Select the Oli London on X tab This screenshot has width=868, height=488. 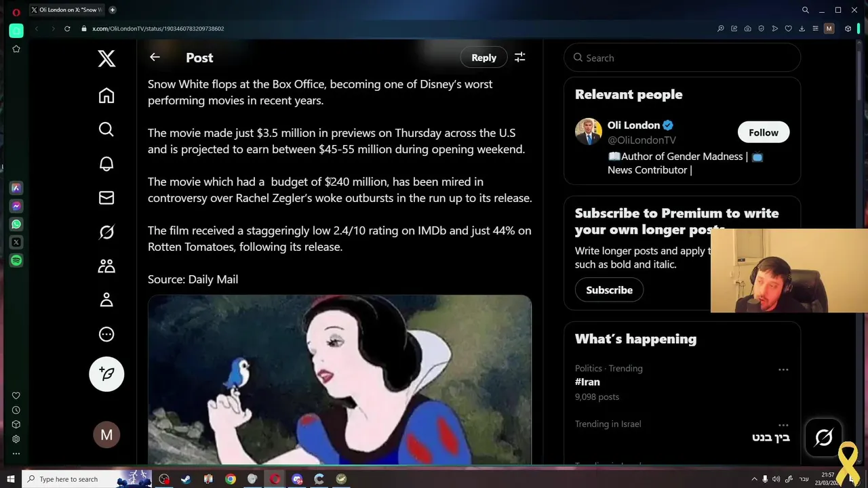click(x=67, y=10)
